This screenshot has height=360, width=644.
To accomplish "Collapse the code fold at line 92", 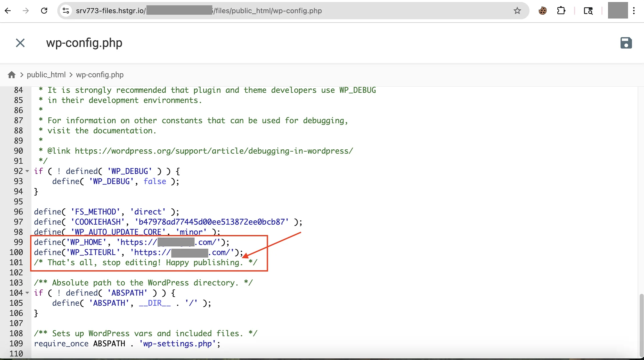I will tap(27, 171).
